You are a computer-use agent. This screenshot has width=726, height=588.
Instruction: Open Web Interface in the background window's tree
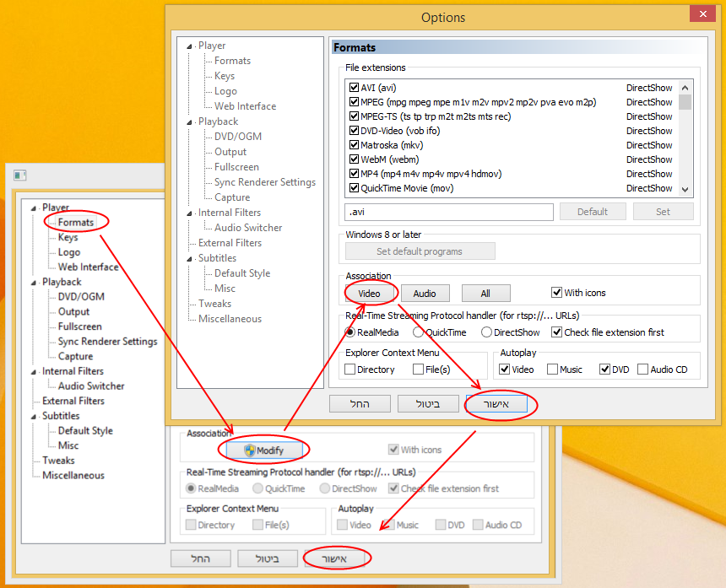[88, 267]
